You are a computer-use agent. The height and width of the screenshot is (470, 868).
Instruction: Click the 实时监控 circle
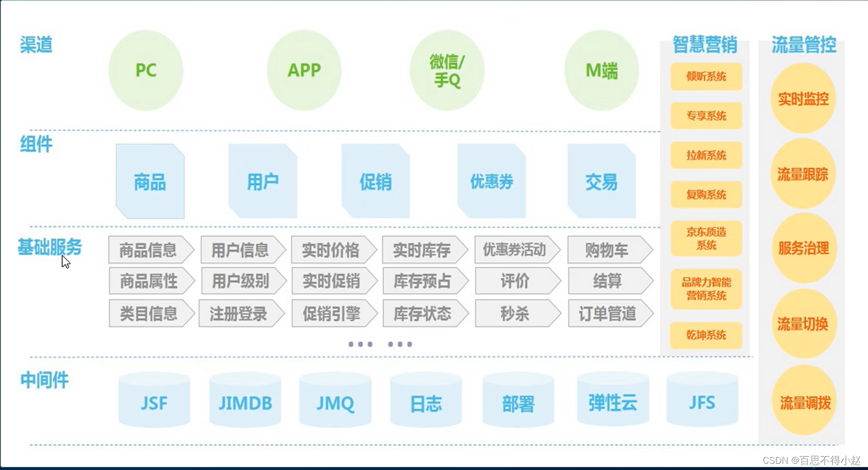803,99
